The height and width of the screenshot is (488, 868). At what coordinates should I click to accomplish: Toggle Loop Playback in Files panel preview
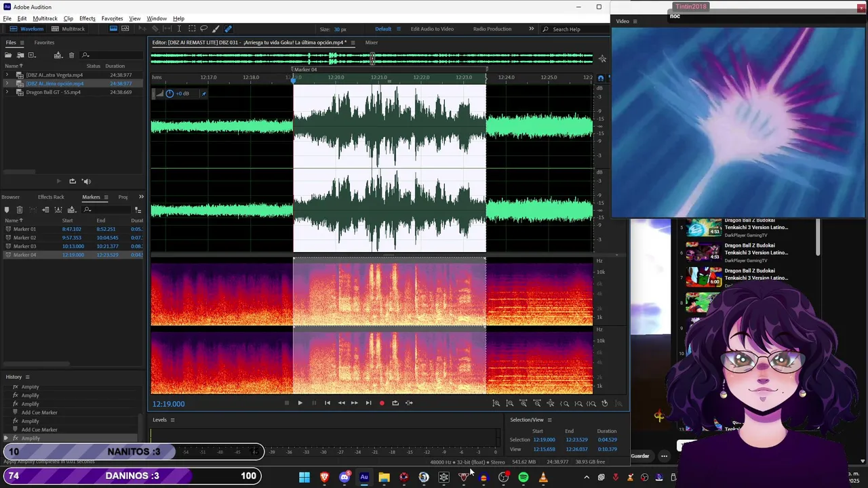click(73, 181)
